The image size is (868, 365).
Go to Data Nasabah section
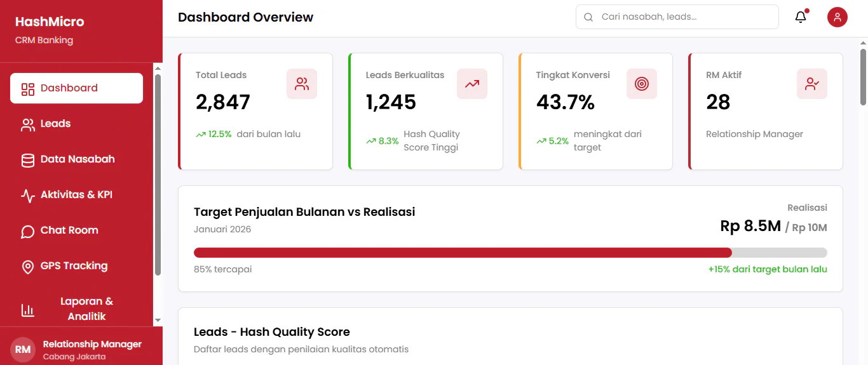click(x=76, y=159)
